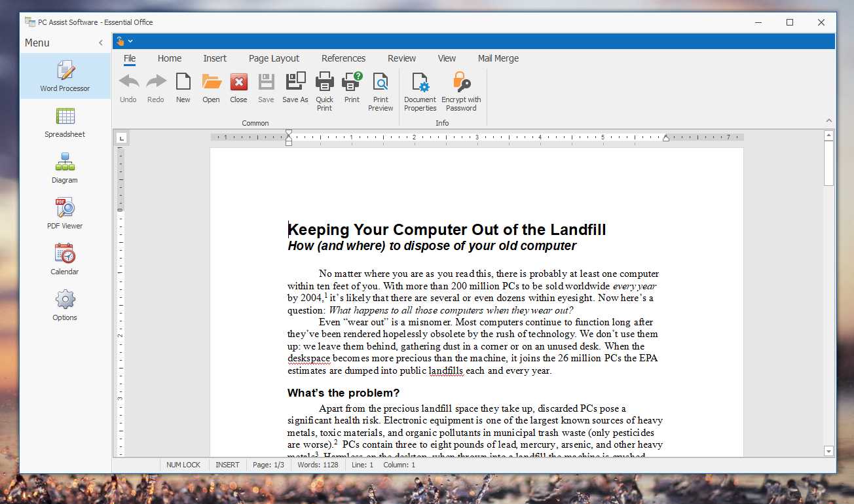This screenshot has width=854, height=504.
Task: Click the touch mode hand icon
Action: coord(120,41)
